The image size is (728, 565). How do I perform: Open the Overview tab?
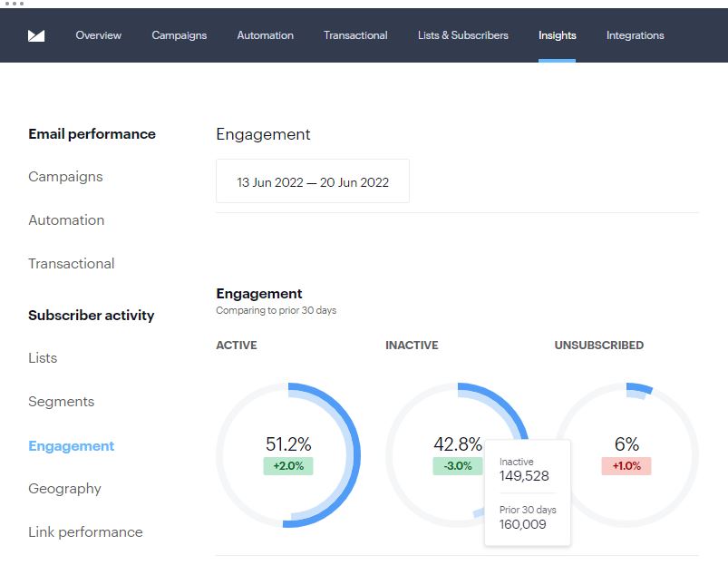click(x=98, y=35)
